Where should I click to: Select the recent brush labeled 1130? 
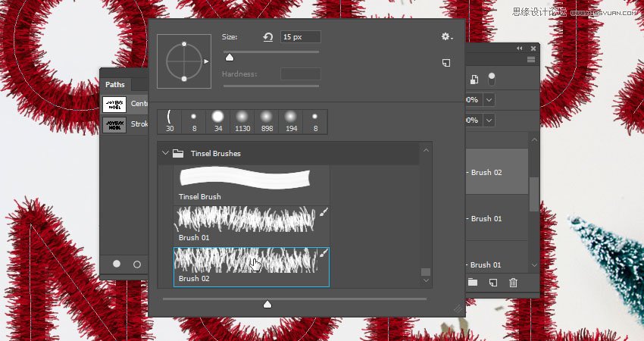242,121
